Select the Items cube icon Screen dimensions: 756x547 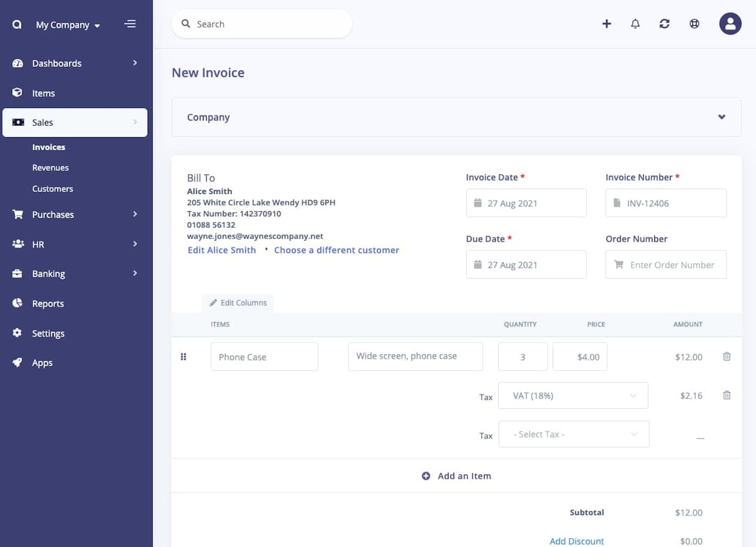(17, 93)
